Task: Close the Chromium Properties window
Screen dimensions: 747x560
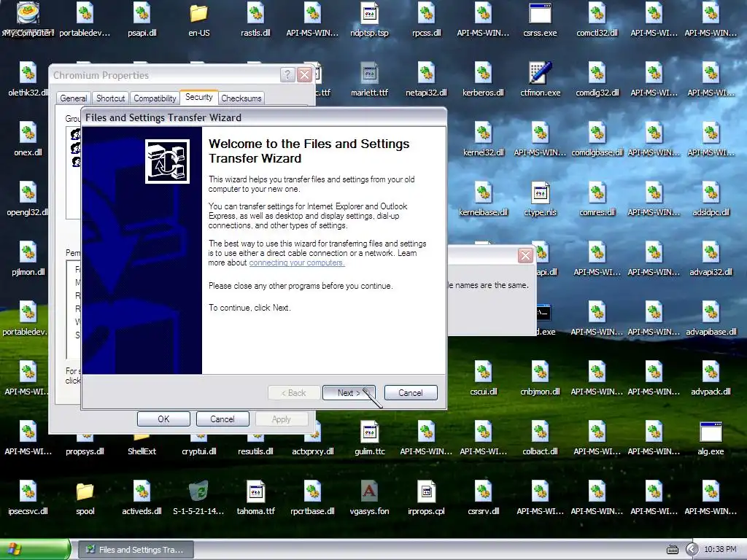Action: point(304,75)
